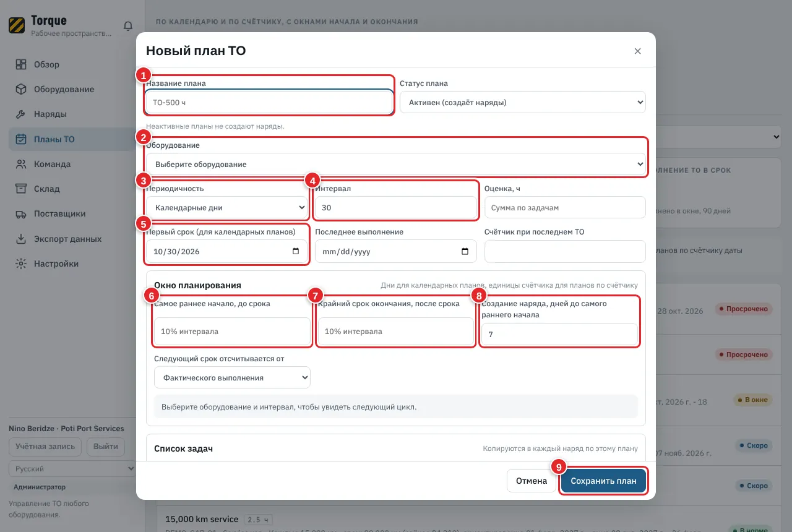This screenshot has width=792, height=532.
Task: Open the Обзор dashboard icon
Action: tap(21, 64)
